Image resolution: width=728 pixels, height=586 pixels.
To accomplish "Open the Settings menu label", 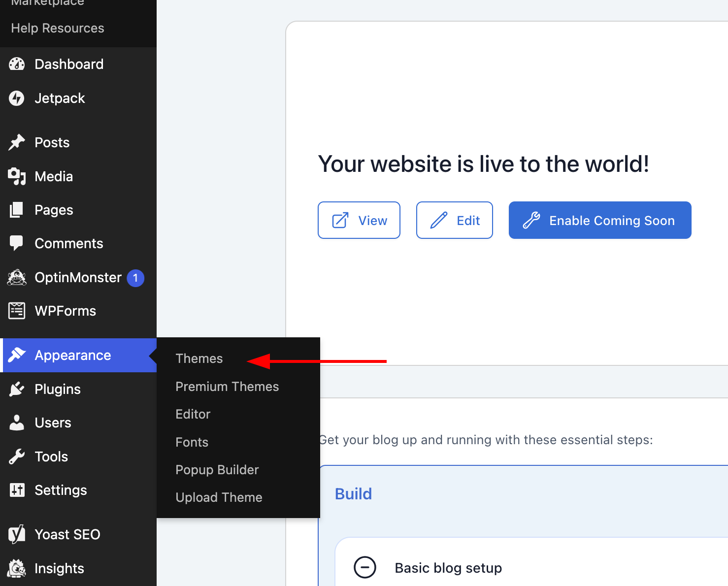I will tap(61, 490).
